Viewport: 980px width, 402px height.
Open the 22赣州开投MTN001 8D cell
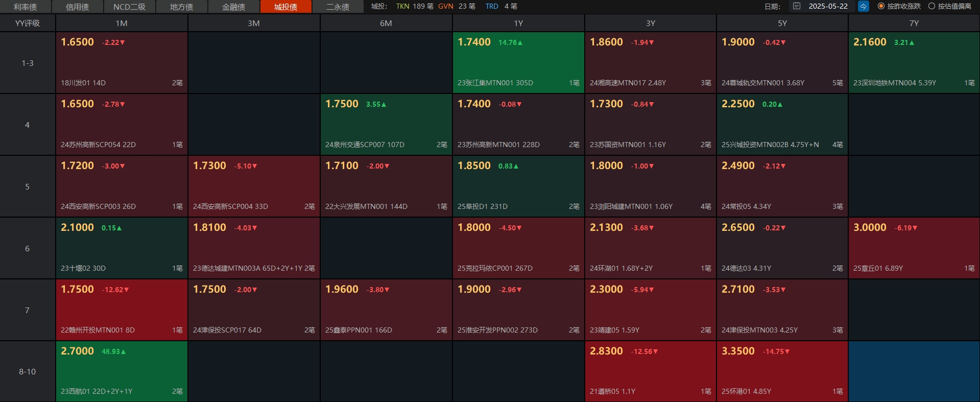[x=122, y=310]
